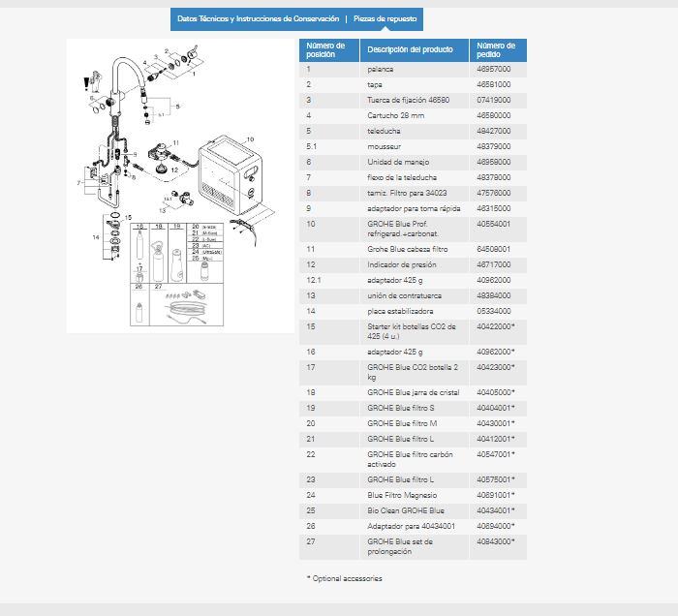
Task: Click 'GROHE Blue filtro carbón activado' text
Action: point(410,459)
